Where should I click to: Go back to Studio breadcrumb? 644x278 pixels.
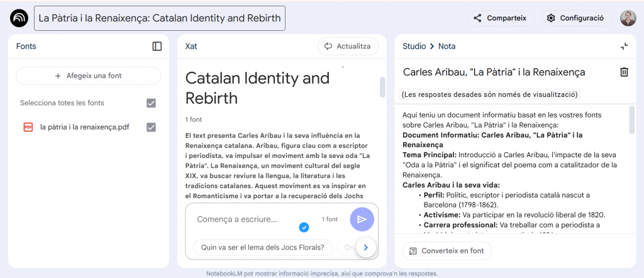click(414, 46)
